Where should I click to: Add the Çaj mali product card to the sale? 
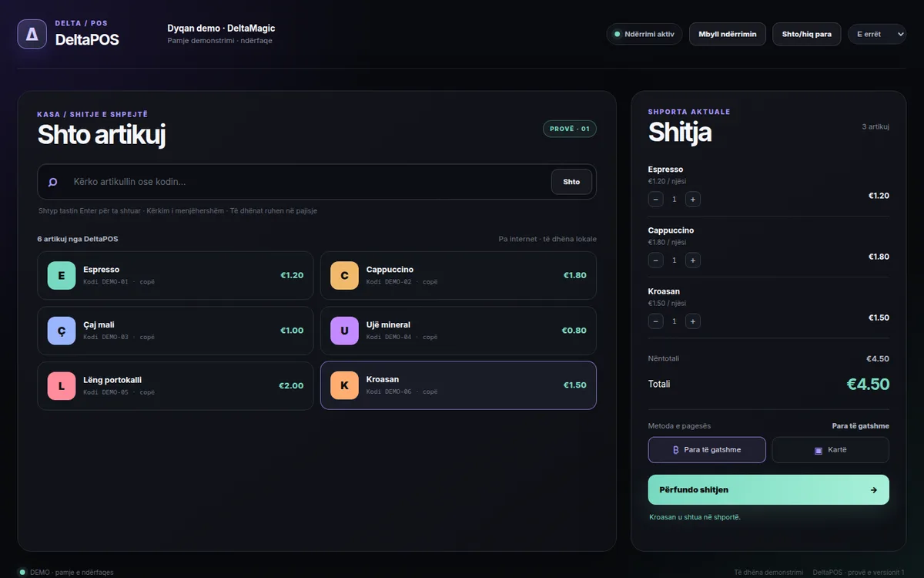click(x=176, y=331)
